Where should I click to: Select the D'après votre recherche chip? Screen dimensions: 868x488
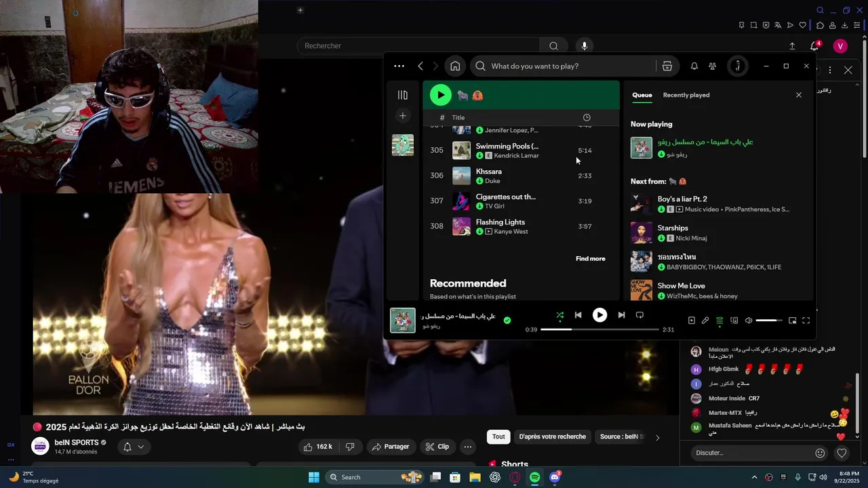point(552,437)
